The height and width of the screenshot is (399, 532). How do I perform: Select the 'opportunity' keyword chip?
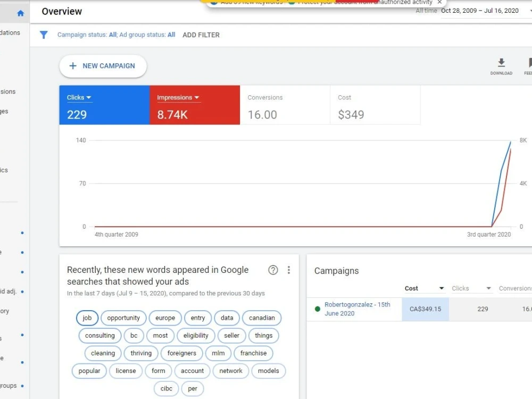pyautogui.click(x=123, y=318)
